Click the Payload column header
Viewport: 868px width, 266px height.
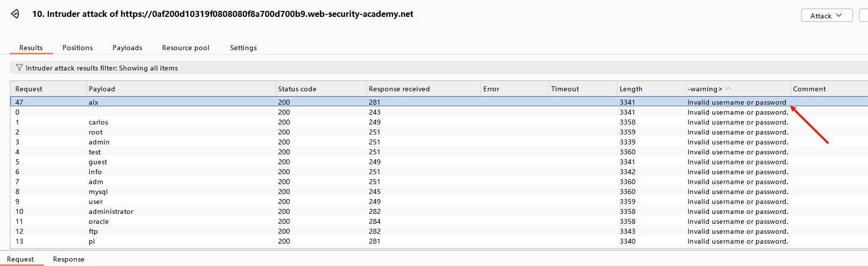(102, 89)
